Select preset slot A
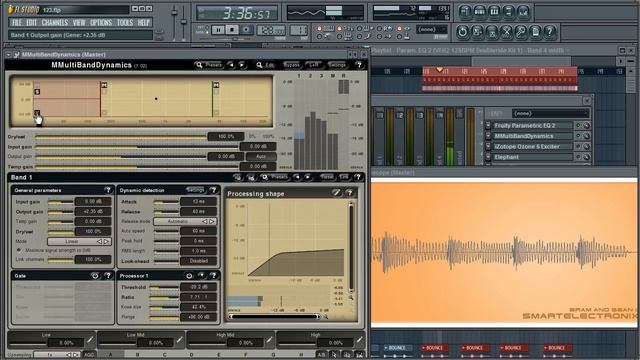This screenshot has width=640, height=360. point(110,355)
